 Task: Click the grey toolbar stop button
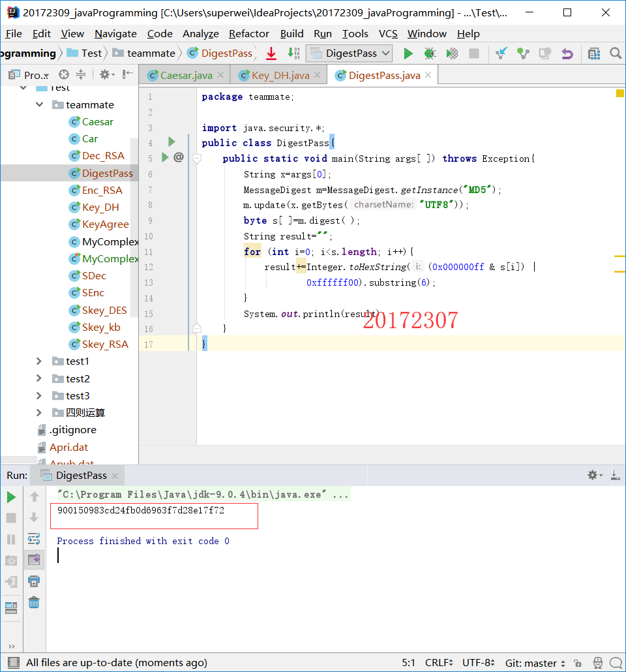[x=474, y=53]
